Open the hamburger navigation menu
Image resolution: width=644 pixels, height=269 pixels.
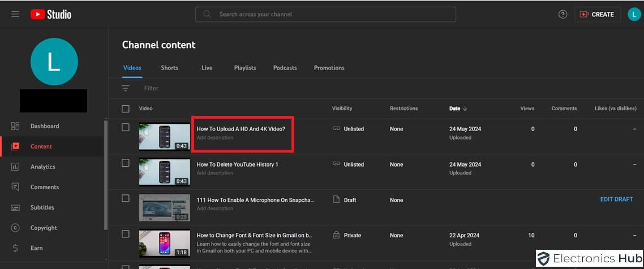click(15, 14)
